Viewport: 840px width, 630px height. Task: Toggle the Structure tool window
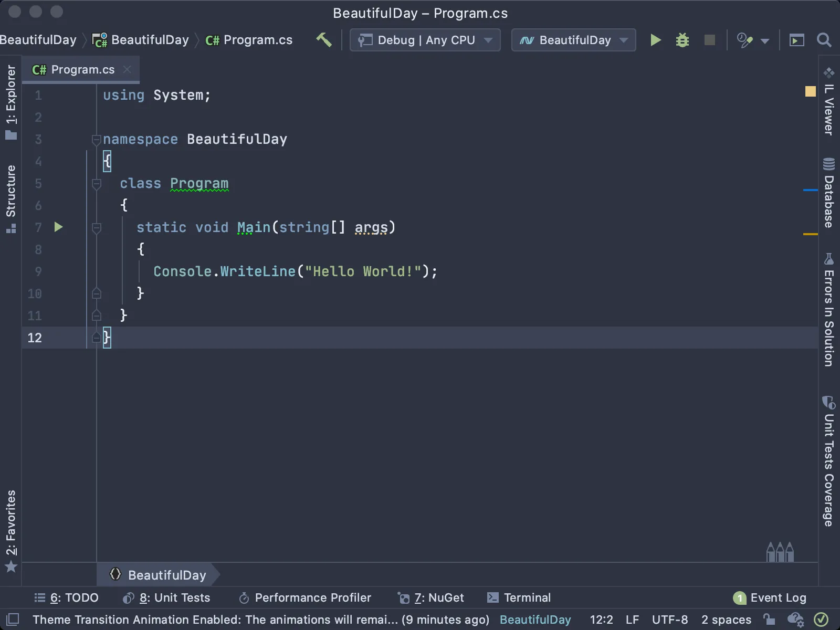[x=11, y=199]
